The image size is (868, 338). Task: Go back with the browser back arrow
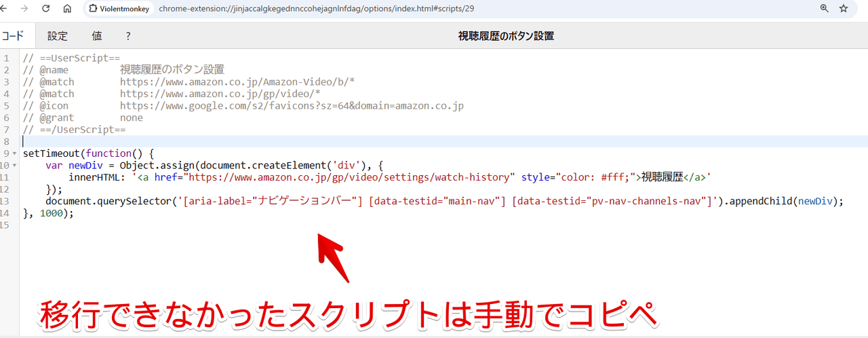(x=5, y=9)
